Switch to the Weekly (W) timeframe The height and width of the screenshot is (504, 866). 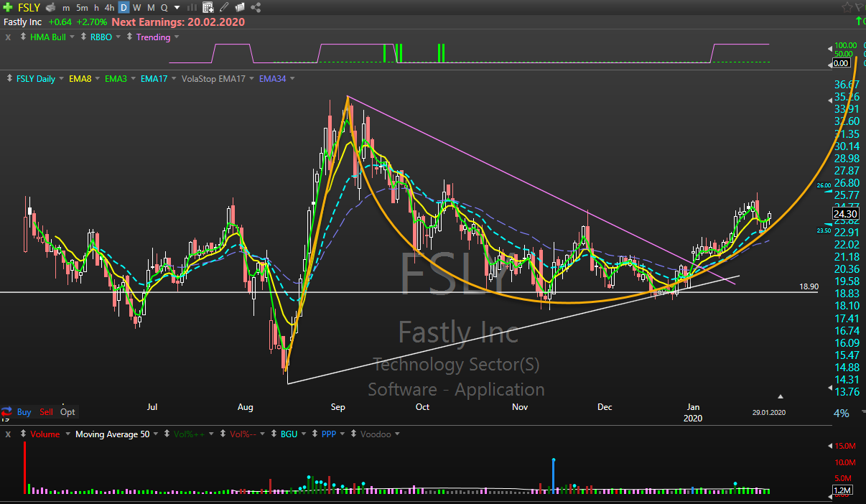pos(137,8)
